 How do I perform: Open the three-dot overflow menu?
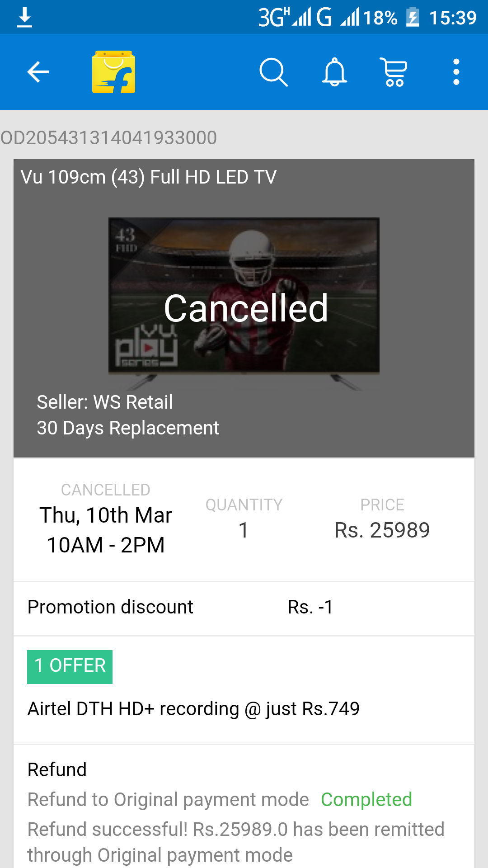(456, 72)
